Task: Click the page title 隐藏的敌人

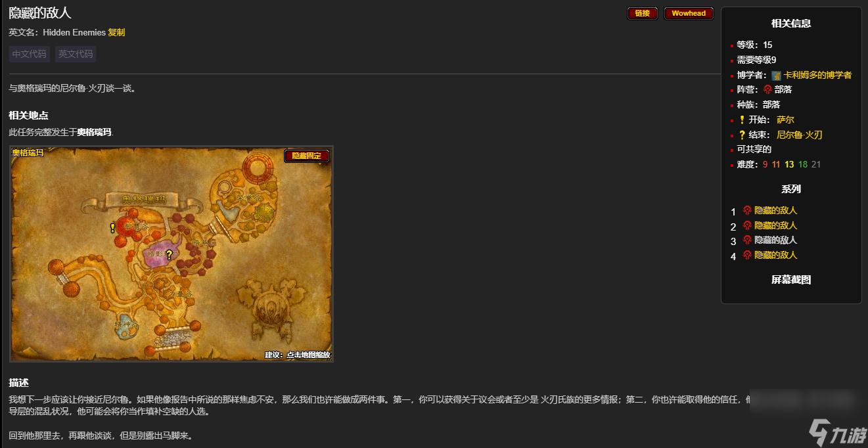Action: point(40,12)
